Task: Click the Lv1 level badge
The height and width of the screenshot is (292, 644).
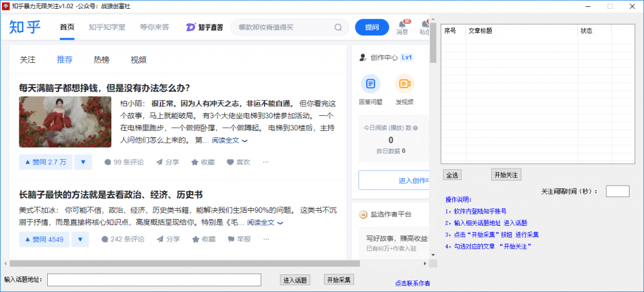Action: coord(407,57)
